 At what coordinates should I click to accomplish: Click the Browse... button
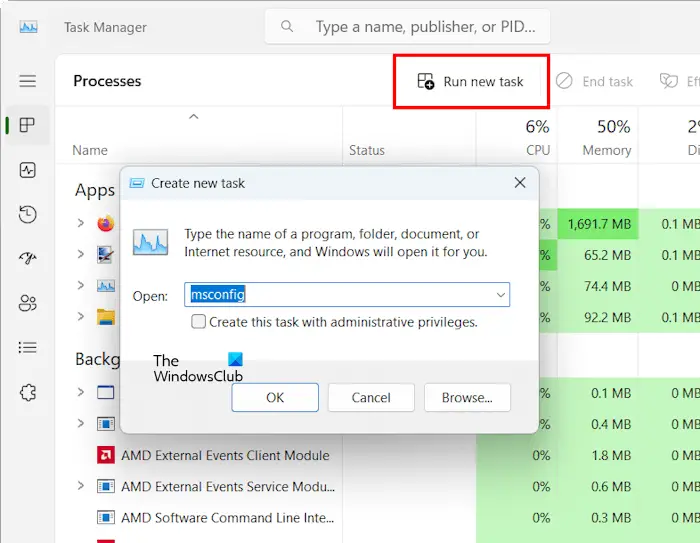click(467, 397)
